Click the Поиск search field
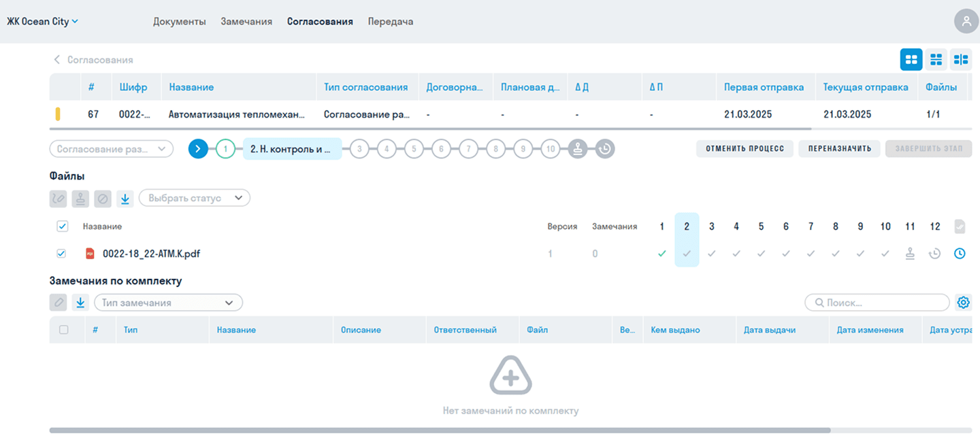 click(877, 303)
